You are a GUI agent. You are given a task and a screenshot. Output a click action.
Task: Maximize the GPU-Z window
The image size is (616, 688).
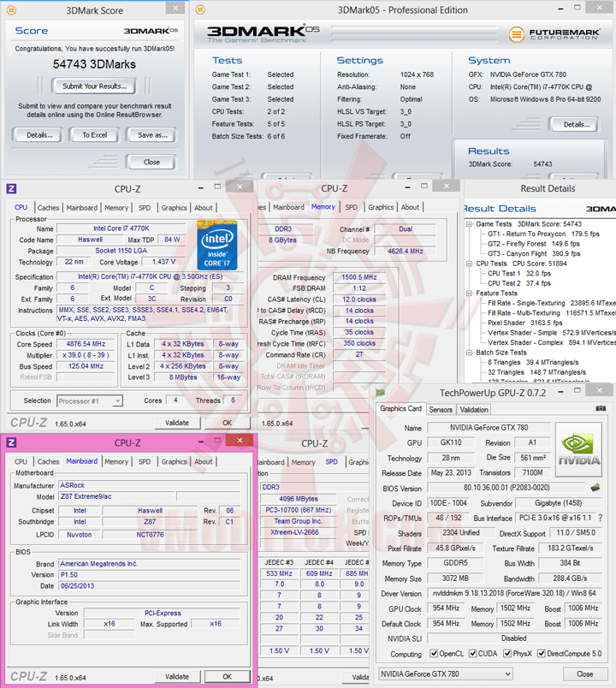[577, 390]
